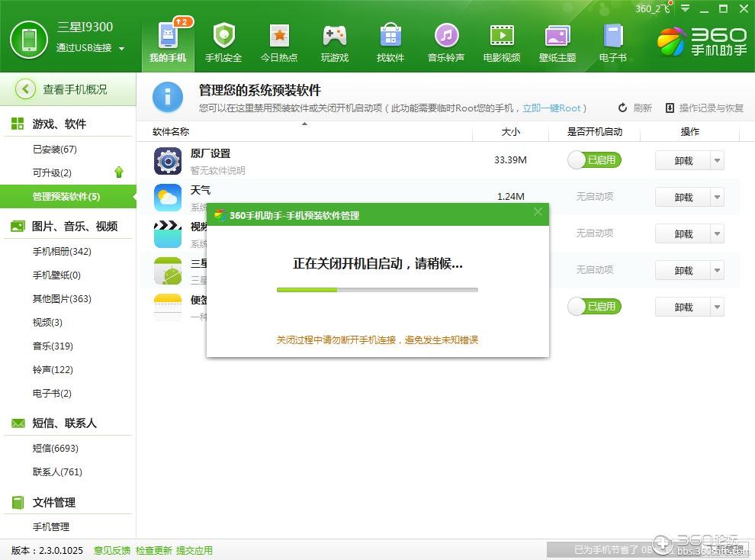Open dropdown arrow beside 原厂设置 卸载
Screen dimensions: 755x560
click(x=718, y=161)
